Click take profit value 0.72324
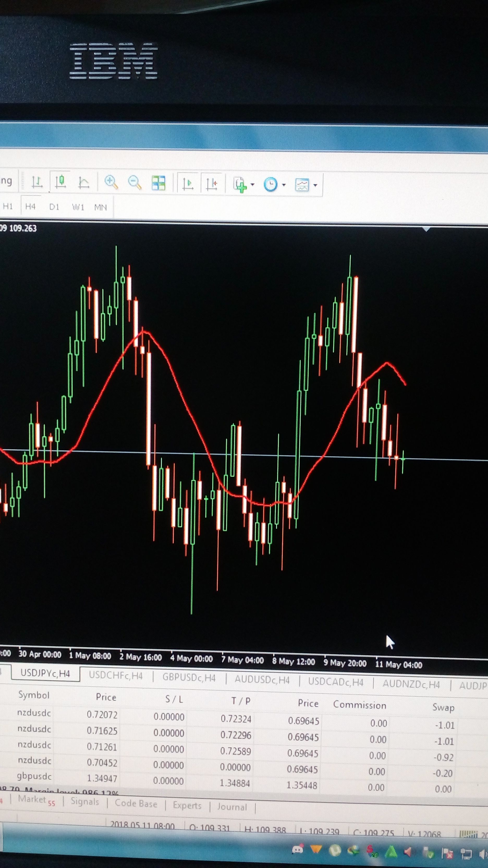This screenshot has height=868, width=488. click(236, 719)
